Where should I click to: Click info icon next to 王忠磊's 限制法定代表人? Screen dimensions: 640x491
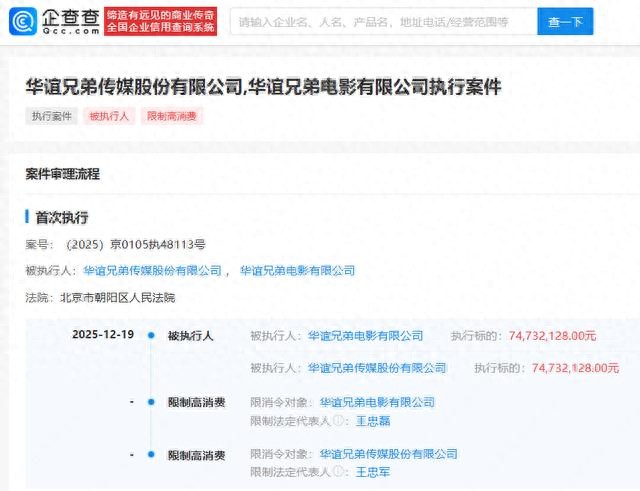click(x=338, y=420)
